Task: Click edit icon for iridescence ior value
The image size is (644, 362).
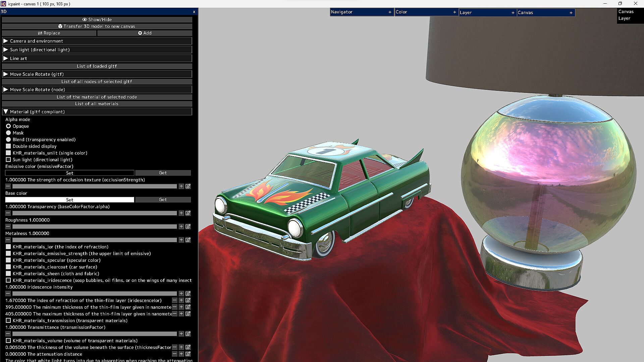Action: point(188,300)
